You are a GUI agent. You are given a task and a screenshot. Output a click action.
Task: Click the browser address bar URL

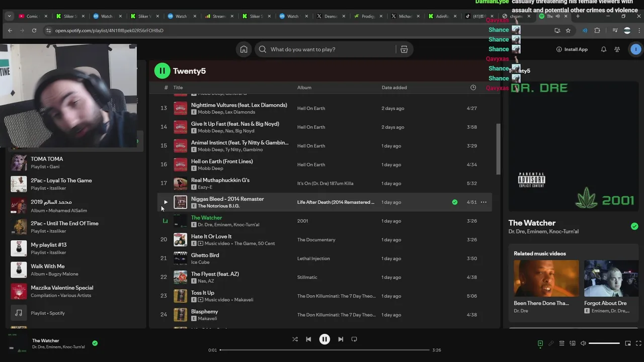[109, 31]
